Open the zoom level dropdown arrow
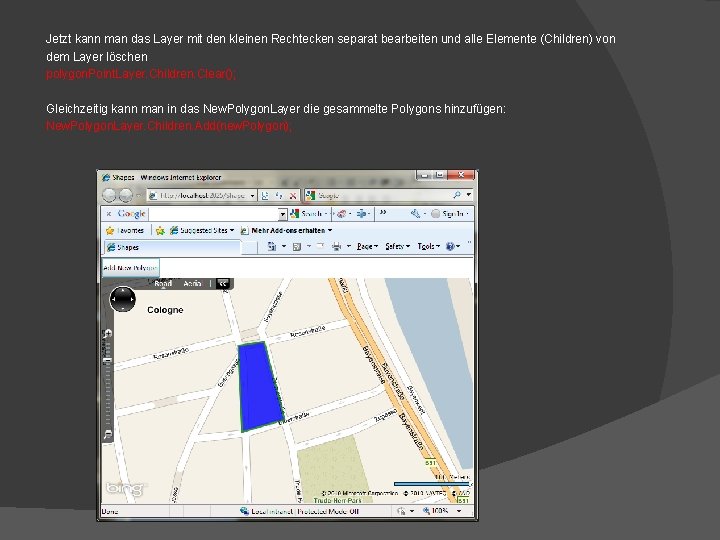The width and height of the screenshot is (720, 540). click(459, 511)
